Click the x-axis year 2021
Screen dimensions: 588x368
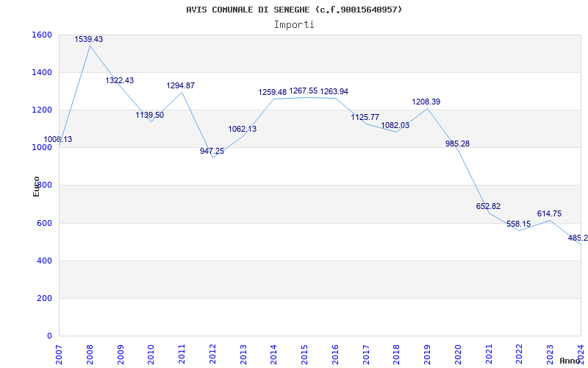point(489,355)
